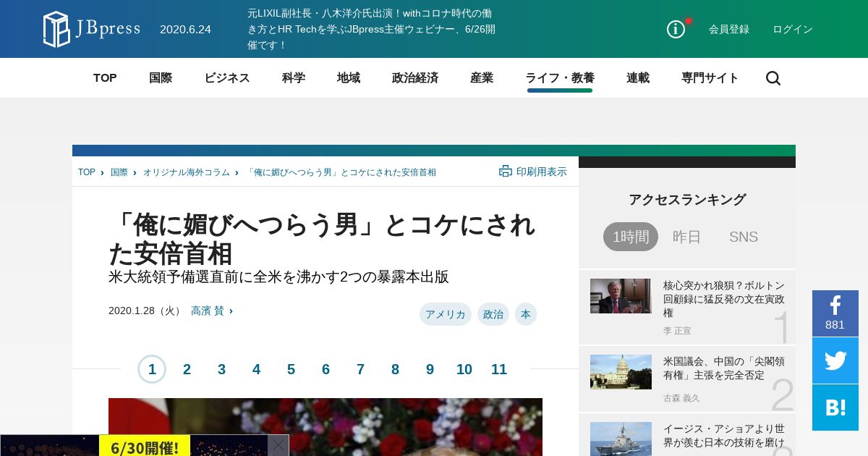
Task: Go to article page 5
Action: pos(291,369)
